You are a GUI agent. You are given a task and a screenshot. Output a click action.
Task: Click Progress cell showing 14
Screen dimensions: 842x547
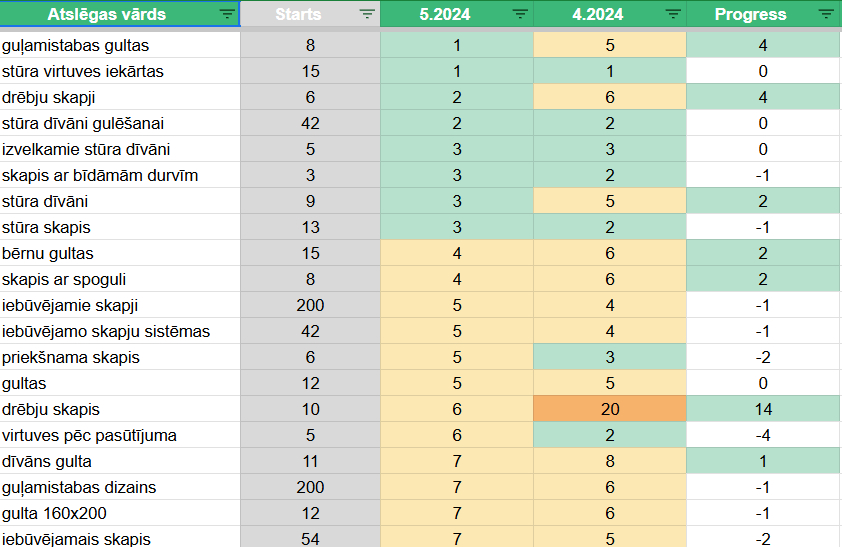coord(763,410)
